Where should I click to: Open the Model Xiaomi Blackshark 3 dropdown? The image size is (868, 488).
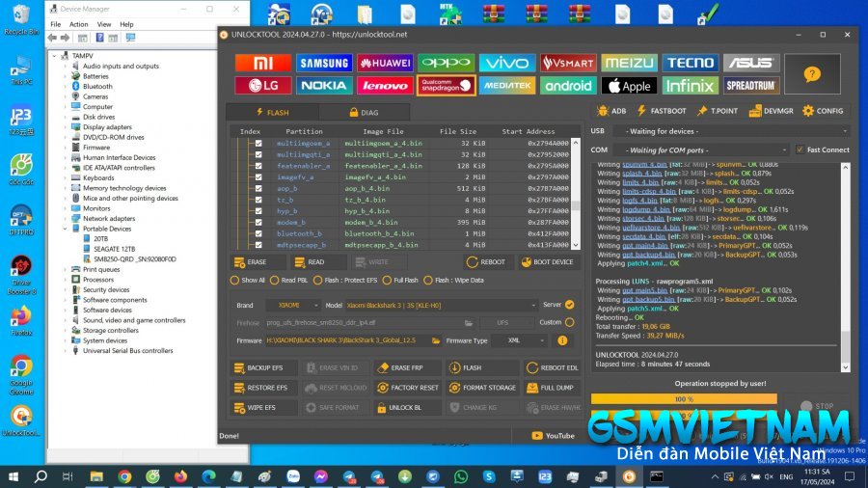pos(441,306)
